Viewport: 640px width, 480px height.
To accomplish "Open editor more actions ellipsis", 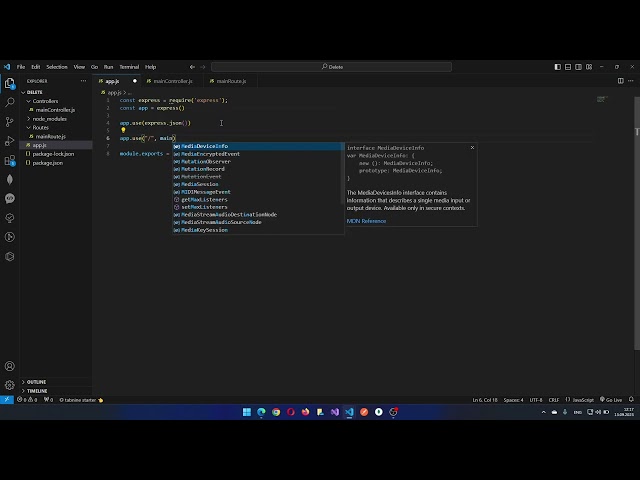I will tap(631, 81).
